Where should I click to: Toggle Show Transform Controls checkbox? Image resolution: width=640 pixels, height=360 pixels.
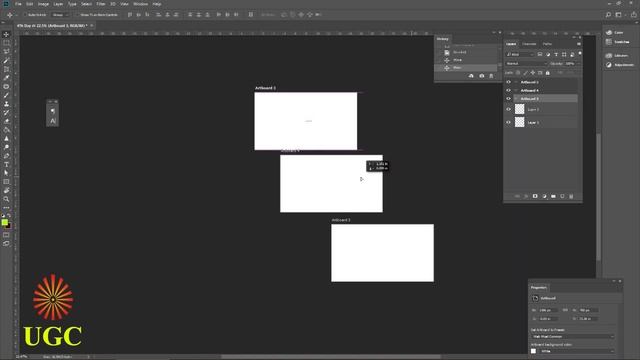click(77, 15)
